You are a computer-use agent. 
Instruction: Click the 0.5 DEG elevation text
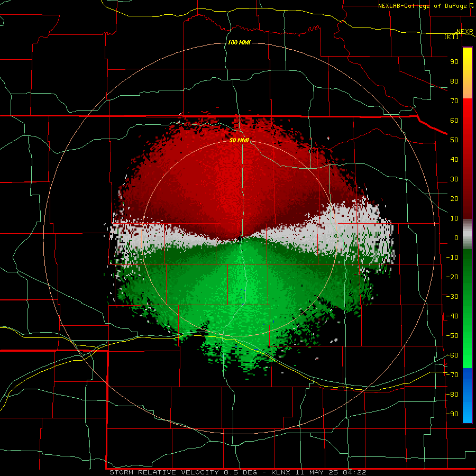(x=241, y=472)
